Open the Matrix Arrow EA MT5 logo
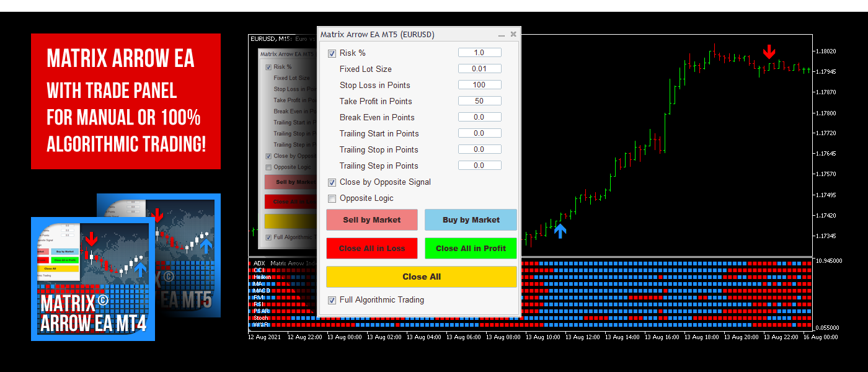 [188, 255]
